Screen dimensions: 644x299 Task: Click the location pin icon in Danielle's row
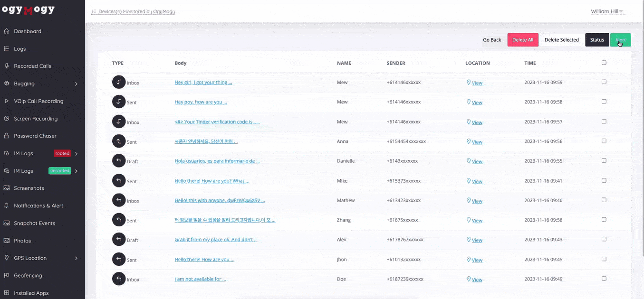click(469, 161)
